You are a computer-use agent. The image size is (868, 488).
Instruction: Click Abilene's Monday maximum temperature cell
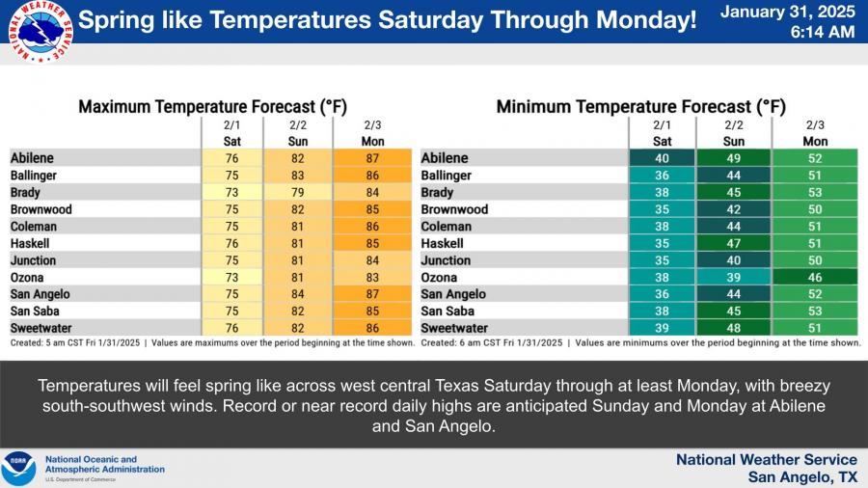coord(373,158)
